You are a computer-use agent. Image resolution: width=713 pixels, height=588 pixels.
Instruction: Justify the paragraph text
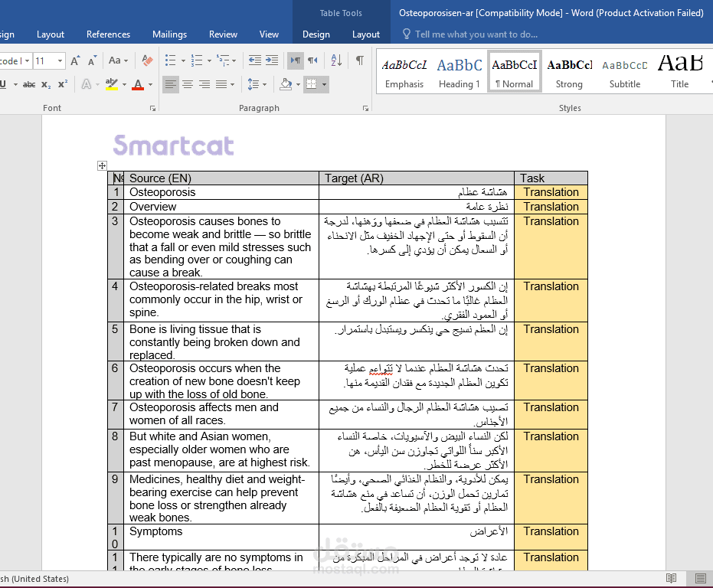(x=221, y=84)
